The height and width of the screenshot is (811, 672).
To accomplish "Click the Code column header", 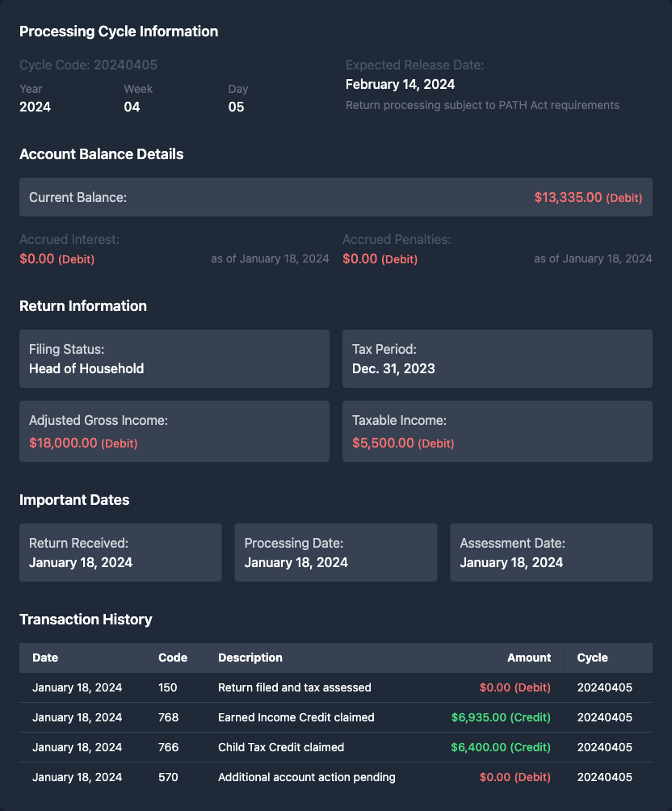I will pyautogui.click(x=173, y=658).
